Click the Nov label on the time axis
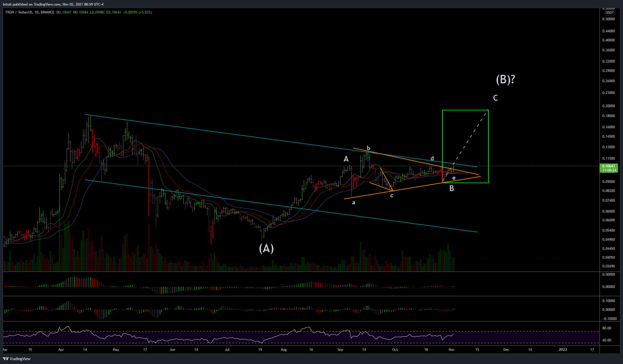The image size is (623, 364). (x=451, y=350)
